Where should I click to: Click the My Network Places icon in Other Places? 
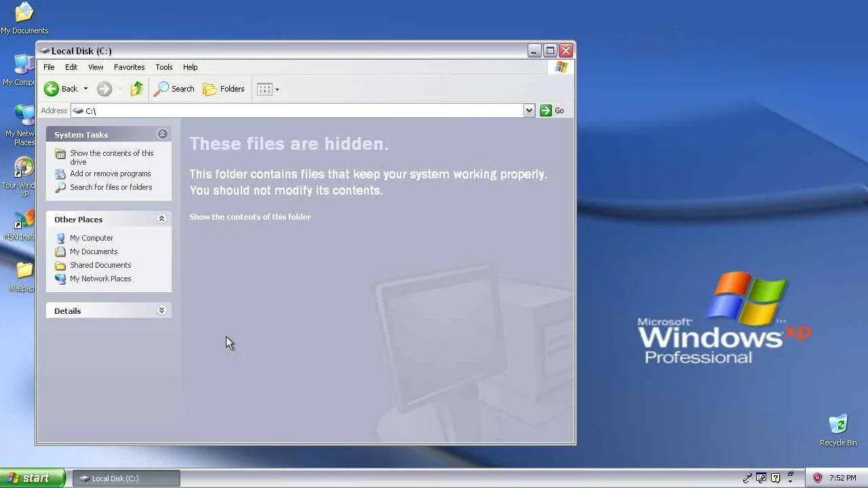(60, 279)
